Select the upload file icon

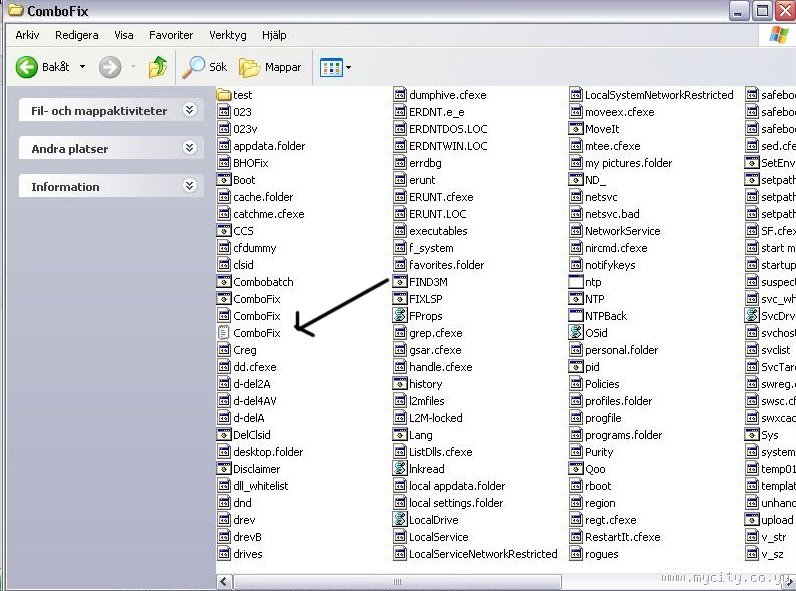click(x=752, y=519)
